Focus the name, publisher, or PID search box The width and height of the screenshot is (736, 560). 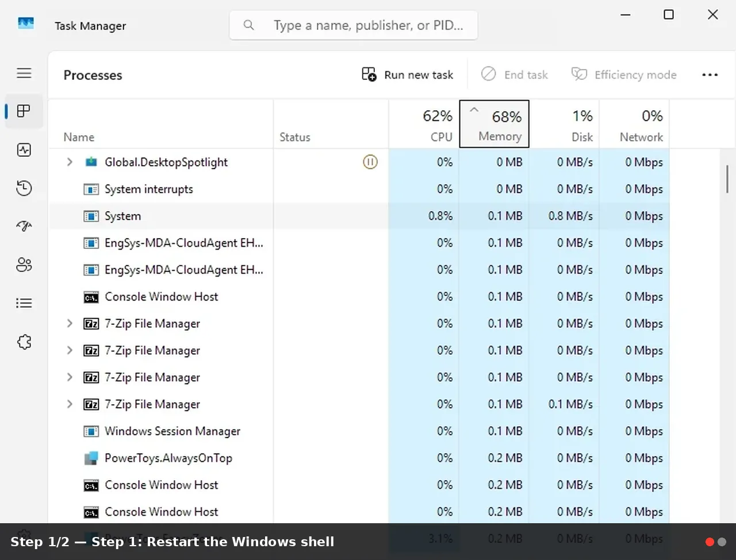click(x=354, y=25)
